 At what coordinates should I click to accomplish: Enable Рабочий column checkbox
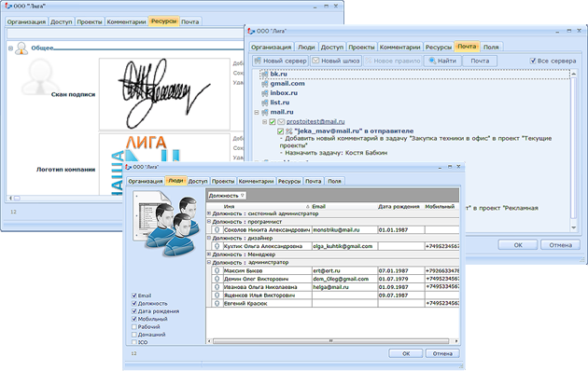[134, 327]
